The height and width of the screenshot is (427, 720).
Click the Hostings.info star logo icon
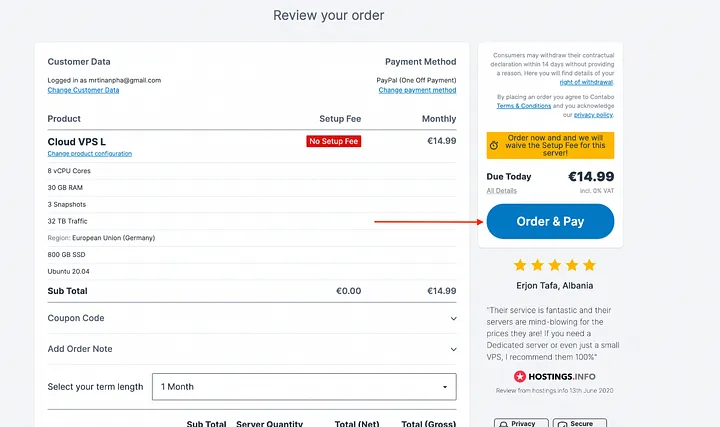[520, 376]
